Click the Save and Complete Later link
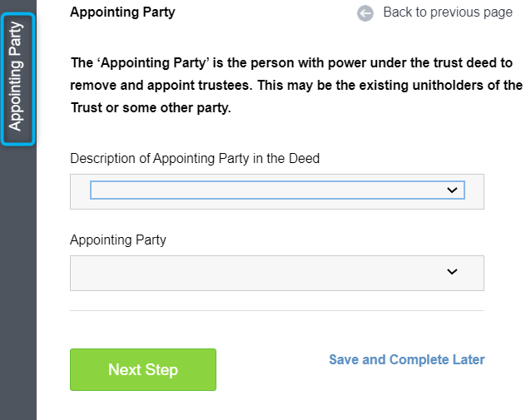Viewport: 526px width, 420px height. pyautogui.click(x=407, y=359)
